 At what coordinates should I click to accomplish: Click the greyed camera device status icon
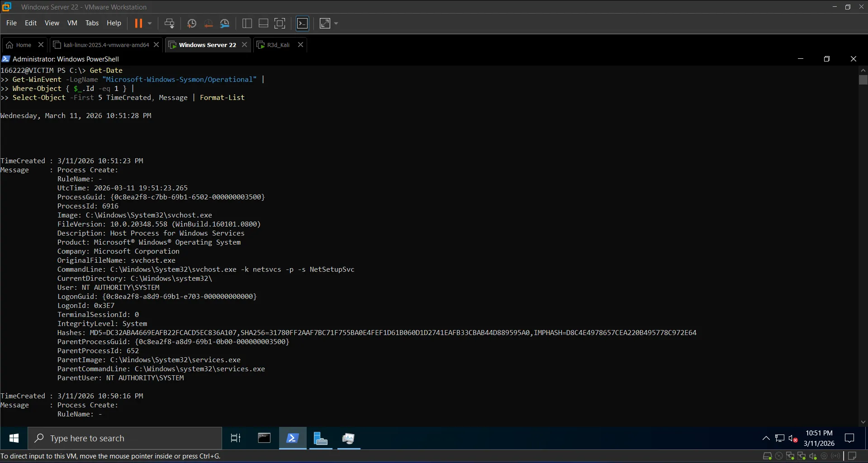[824, 456]
